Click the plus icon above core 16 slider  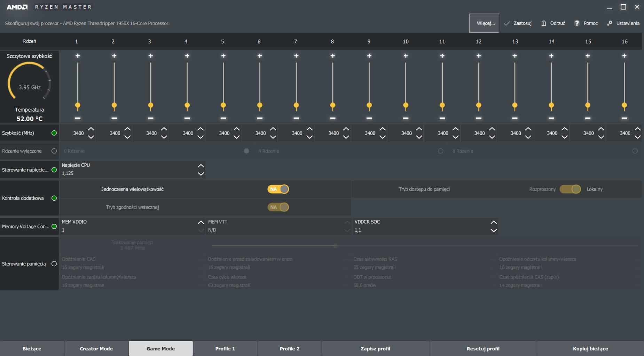[624, 56]
